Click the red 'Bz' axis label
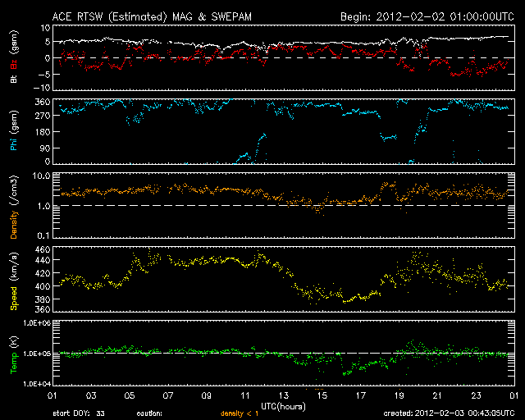525x420 pixels. click(14, 65)
